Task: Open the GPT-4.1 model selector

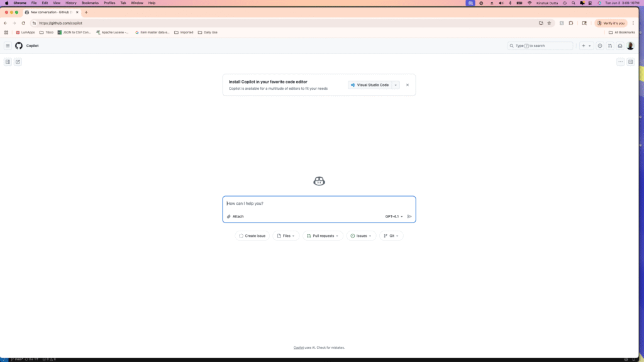Action: [x=394, y=216]
